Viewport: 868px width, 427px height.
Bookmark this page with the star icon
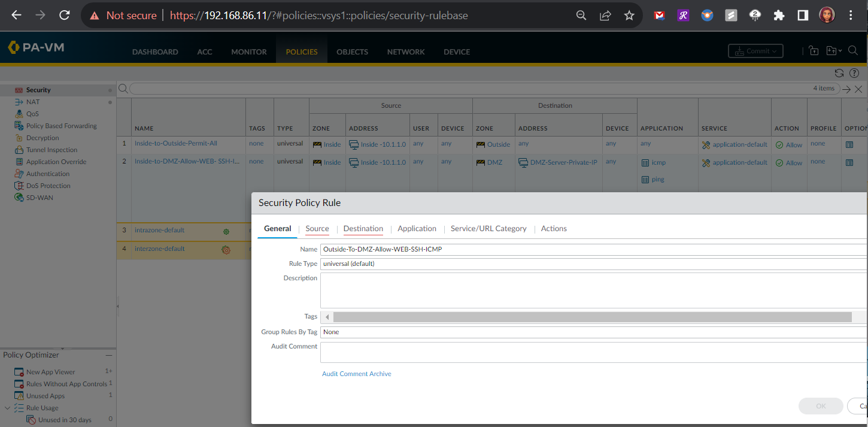pos(629,16)
